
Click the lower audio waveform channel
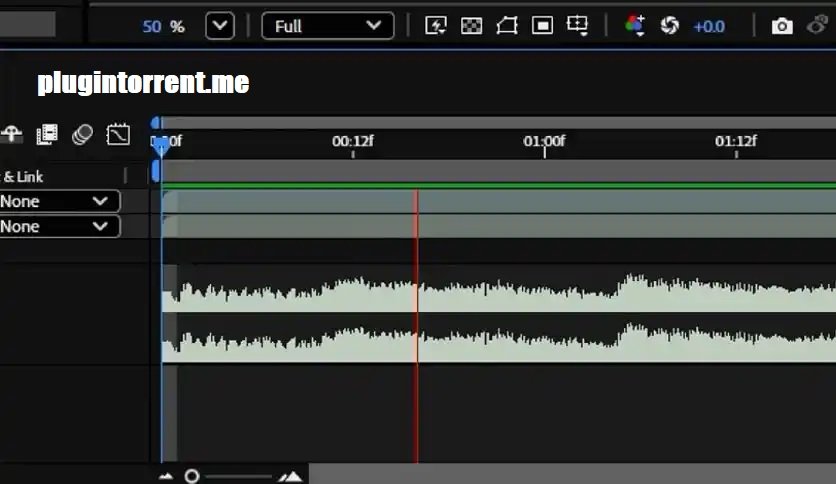(x=499, y=343)
